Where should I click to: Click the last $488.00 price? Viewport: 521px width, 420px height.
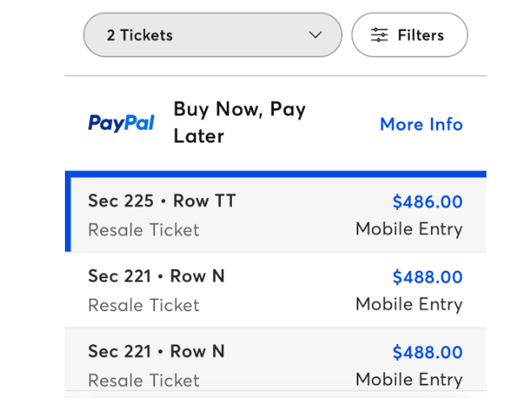pyautogui.click(x=427, y=352)
